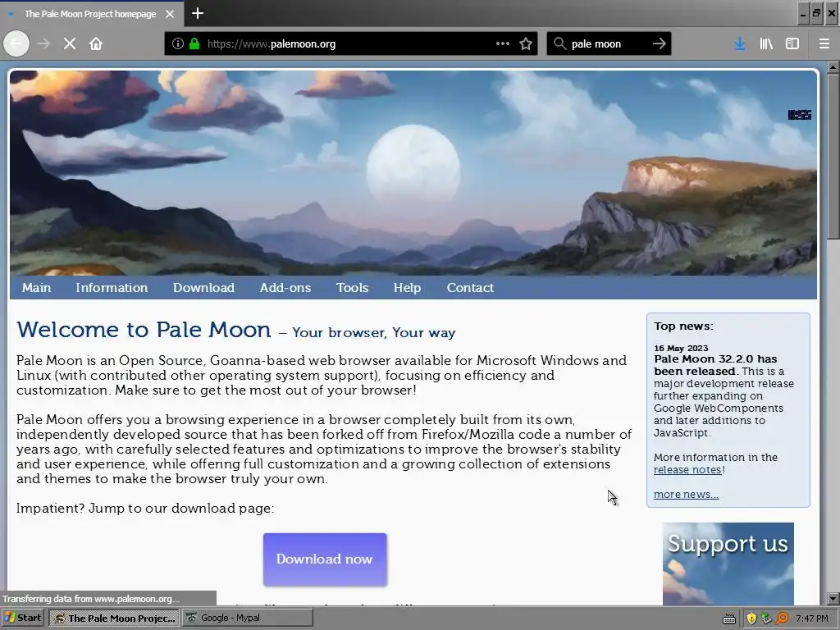The image size is (840, 630).
Task: Open the Add-ons navigation menu
Action: coord(285,288)
